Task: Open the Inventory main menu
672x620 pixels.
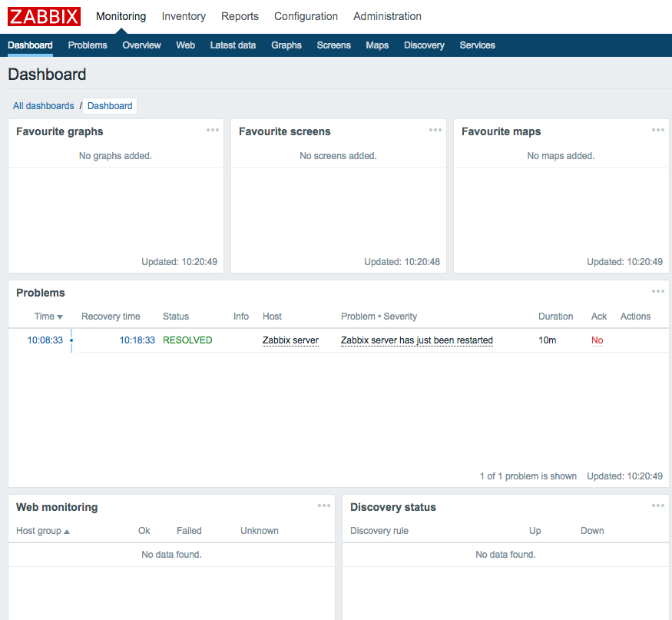Action: [x=184, y=16]
